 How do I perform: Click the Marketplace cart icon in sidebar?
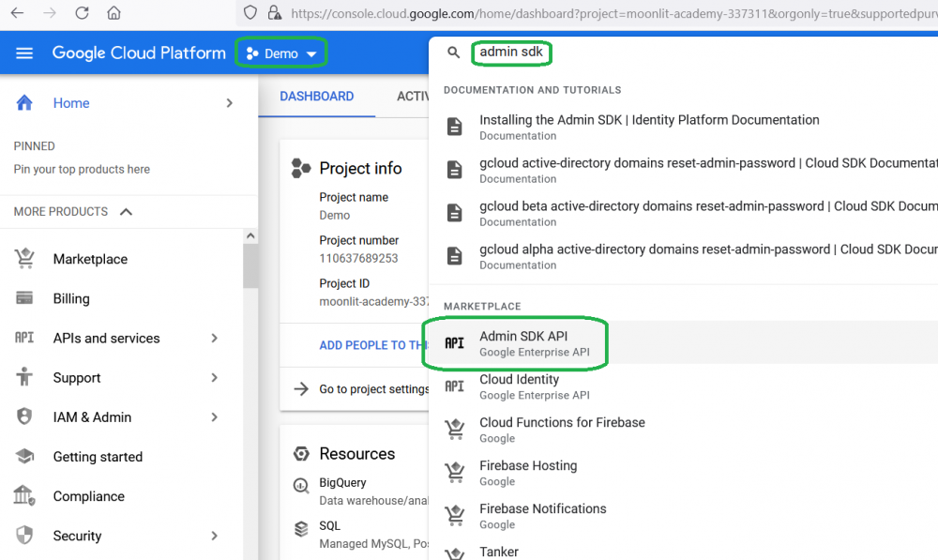tap(24, 259)
